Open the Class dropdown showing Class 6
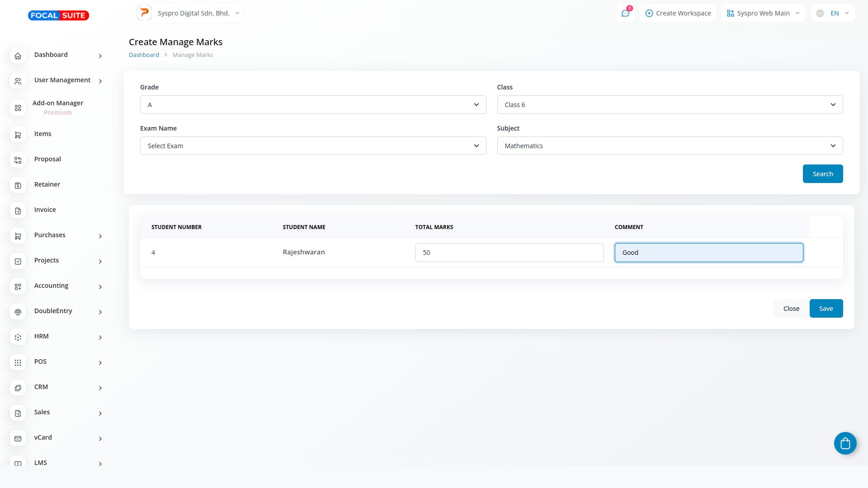 click(x=670, y=105)
